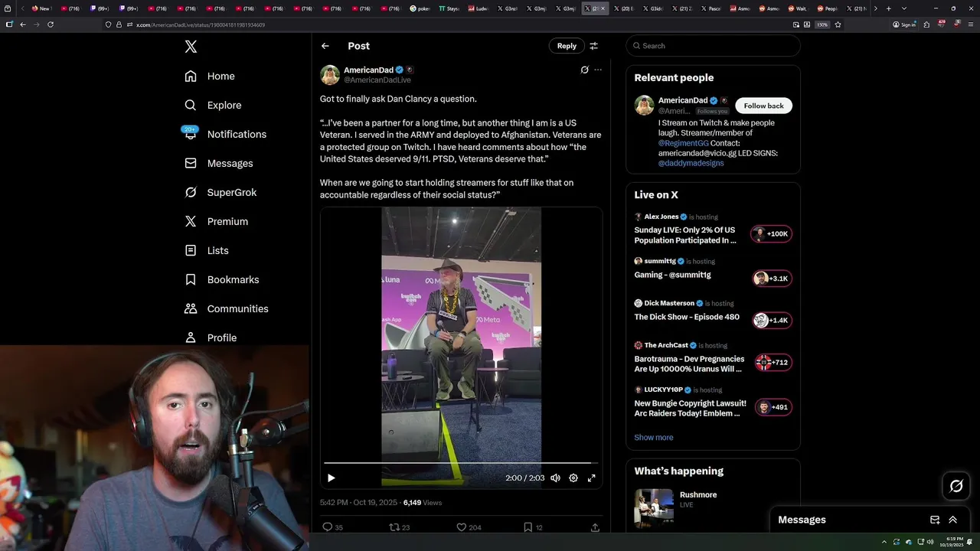Screen dimensions: 980x551
Task: Open the Rushmore LIVE item thumbnail
Action: [654, 507]
